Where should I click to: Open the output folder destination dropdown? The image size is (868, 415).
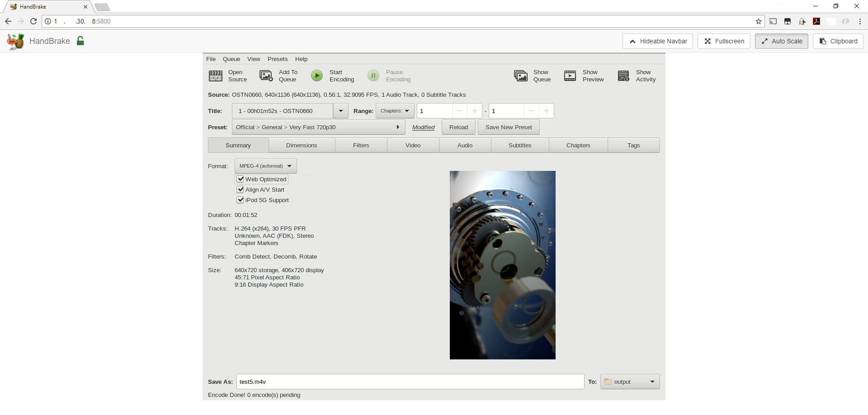(x=630, y=382)
